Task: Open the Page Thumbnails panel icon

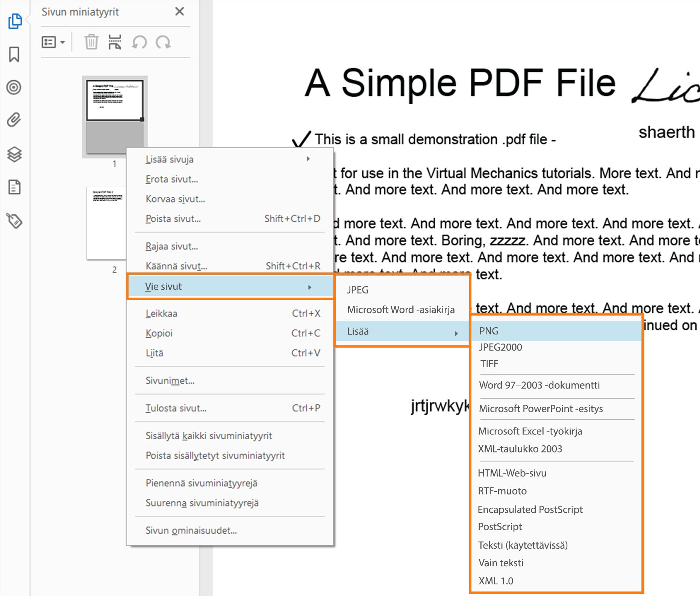Action: 15,21
